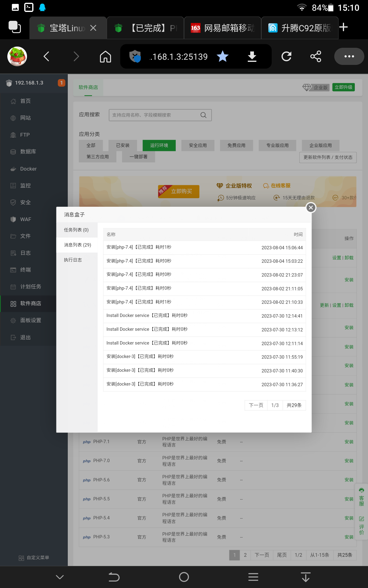The width and height of the screenshot is (368, 588).
Task: Close the 宝塔Linux browser tab
Action: [94, 28]
